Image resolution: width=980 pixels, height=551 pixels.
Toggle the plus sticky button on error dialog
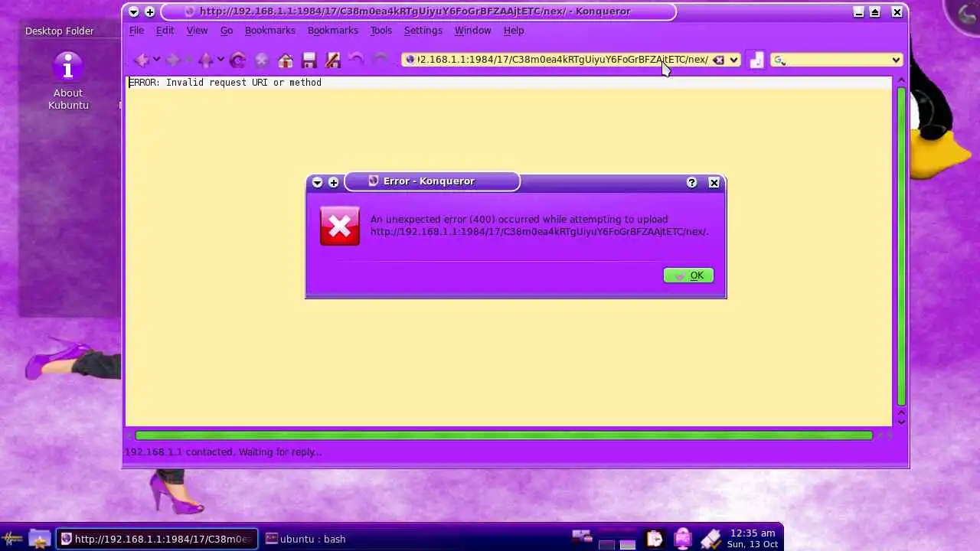click(x=333, y=182)
